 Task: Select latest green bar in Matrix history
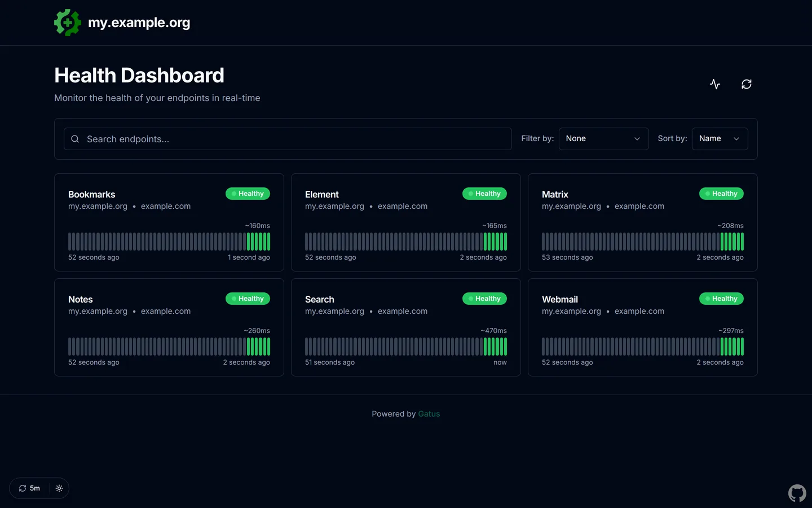click(742, 242)
